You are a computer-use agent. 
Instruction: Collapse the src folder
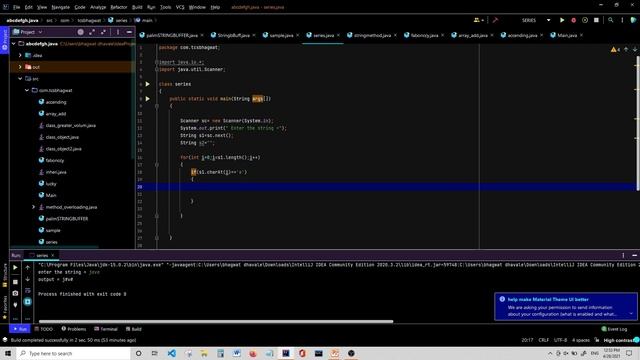click(x=20, y=79)
